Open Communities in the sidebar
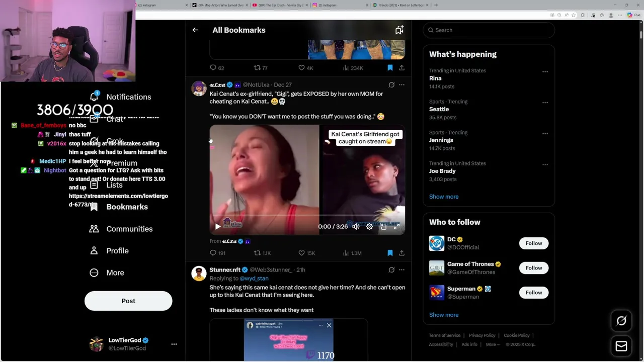This screenshot has height=362, width=644. (x=121, y=229)
